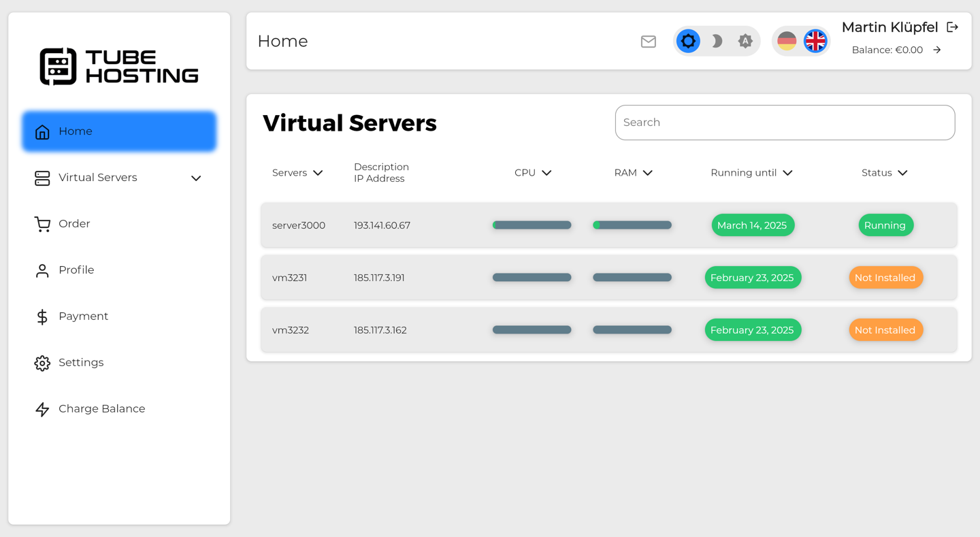Click the logout icon next to Martin Klüpfel

(952, 27)
